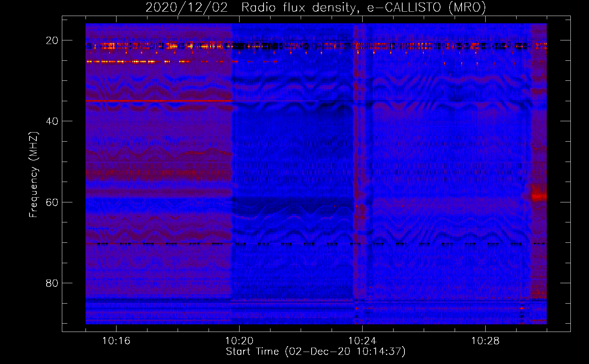Click the 10:28 time tick label
This screenshot has width=589, height=364.
[485, 341]
